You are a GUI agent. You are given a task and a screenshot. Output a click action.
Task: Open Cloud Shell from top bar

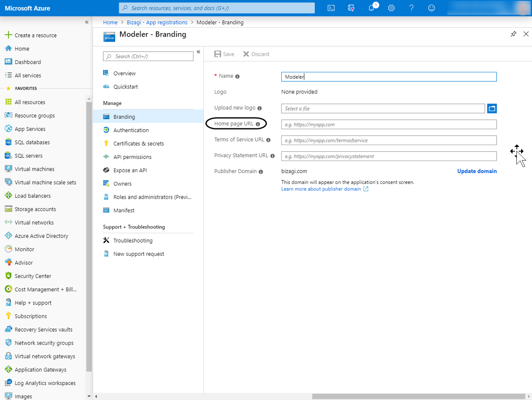click(331, 8)
